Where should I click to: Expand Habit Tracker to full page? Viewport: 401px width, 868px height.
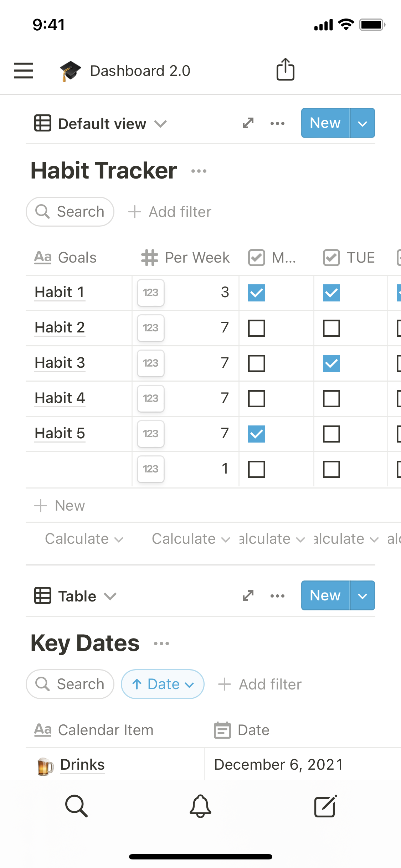click(248, 123)
